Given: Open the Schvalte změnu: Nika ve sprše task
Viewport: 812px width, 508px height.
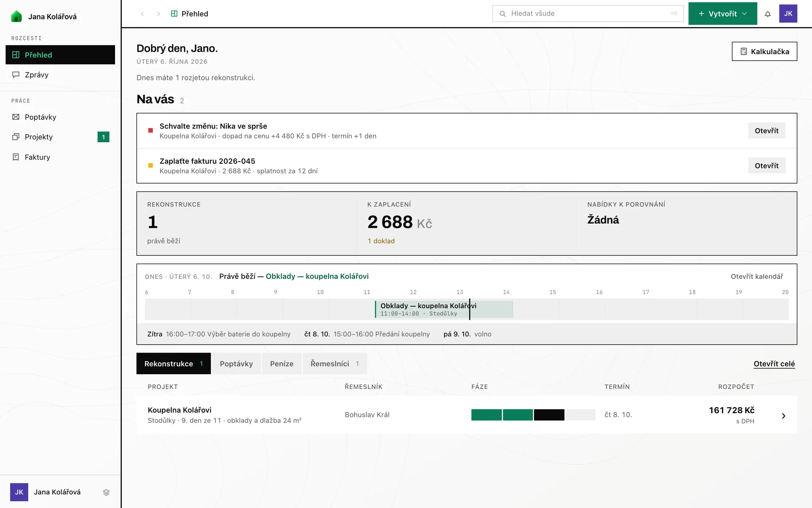Looking at the screenshot, I should [766, 130].
